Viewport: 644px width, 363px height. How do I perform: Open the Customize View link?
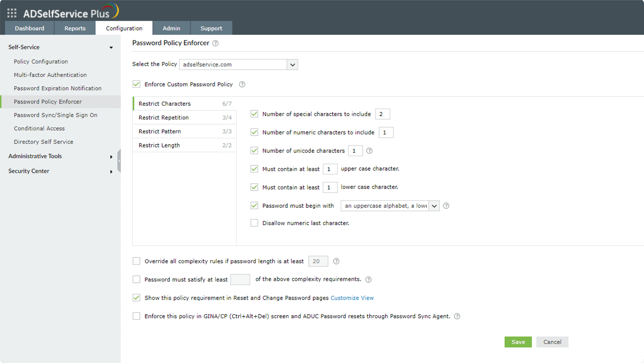pyautogui.click(x=352, y=298)
